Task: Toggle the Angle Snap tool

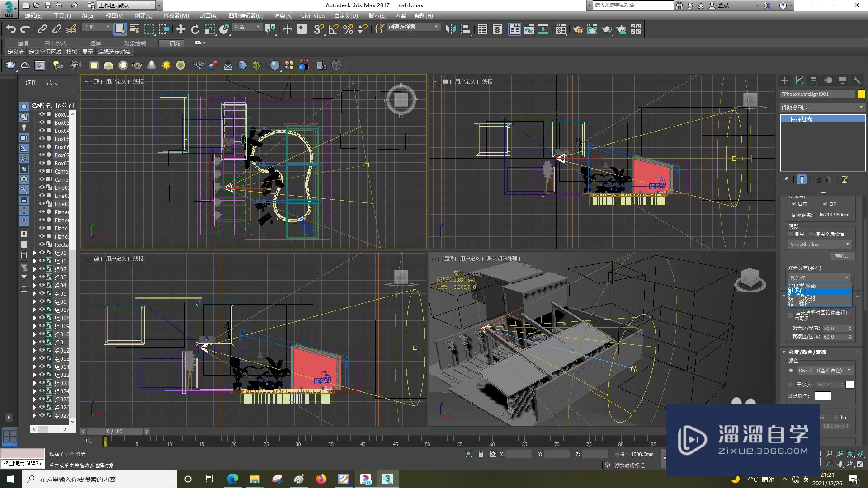Action: coord(334,29)
